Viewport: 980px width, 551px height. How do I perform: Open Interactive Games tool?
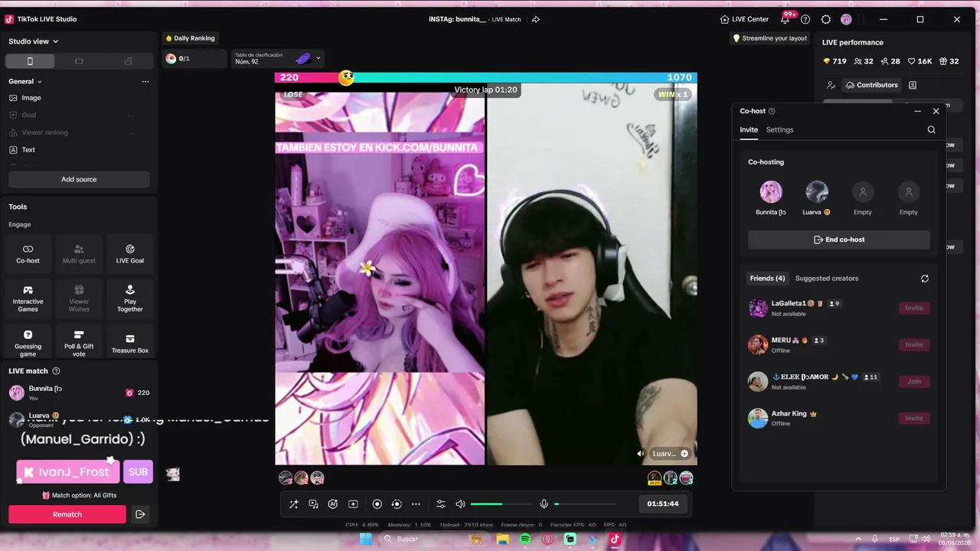[28, 298]
